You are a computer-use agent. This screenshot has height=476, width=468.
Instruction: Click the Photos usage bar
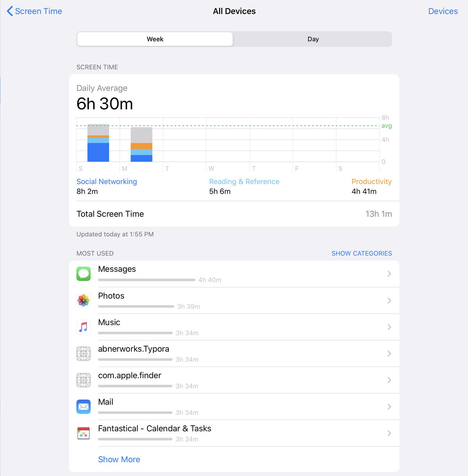(x=136, y=306)
